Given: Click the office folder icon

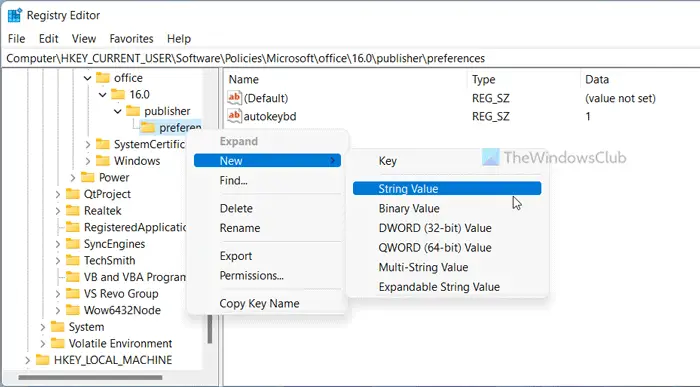Looking at the screenshot, I should pyautogui.click(x=103, y=78).
